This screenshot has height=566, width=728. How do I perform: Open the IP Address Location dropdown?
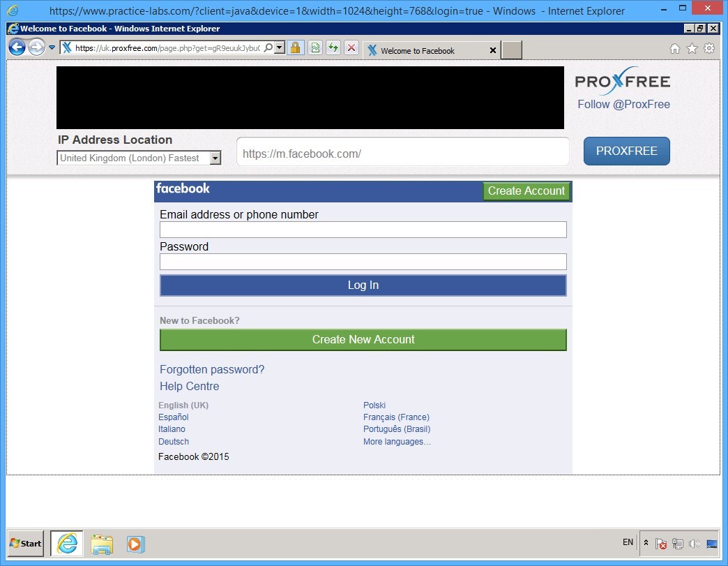(215, 158)
